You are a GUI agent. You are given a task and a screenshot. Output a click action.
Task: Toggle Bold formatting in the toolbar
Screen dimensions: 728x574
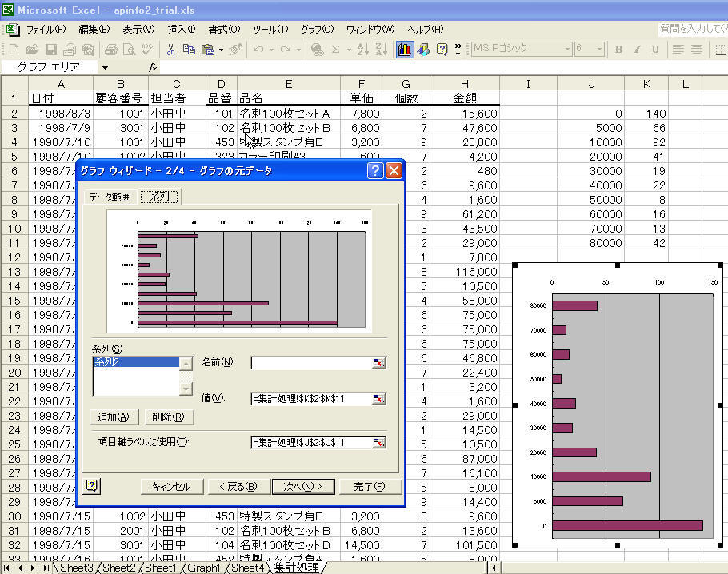(618, 50)
